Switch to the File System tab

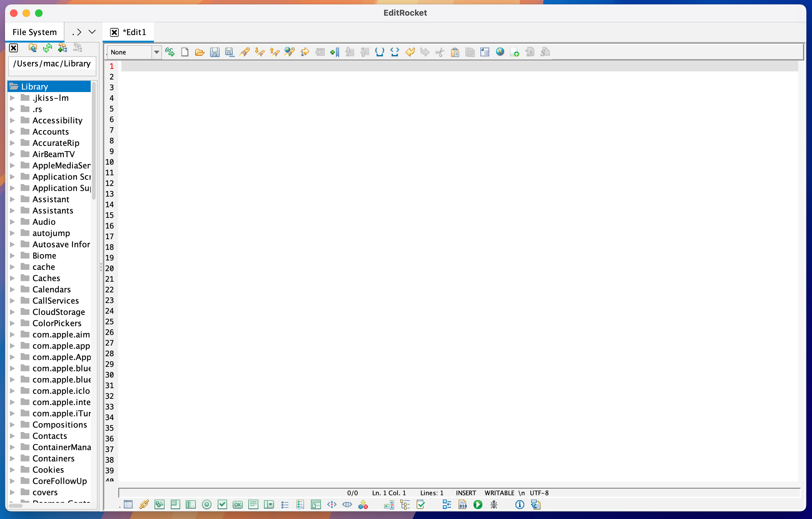(34, 32)
